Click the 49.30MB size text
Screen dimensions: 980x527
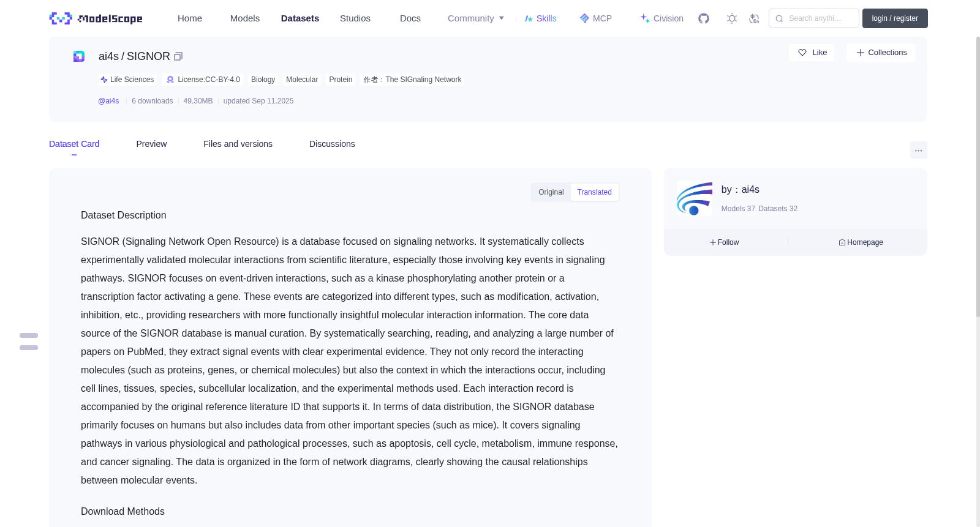198,101
